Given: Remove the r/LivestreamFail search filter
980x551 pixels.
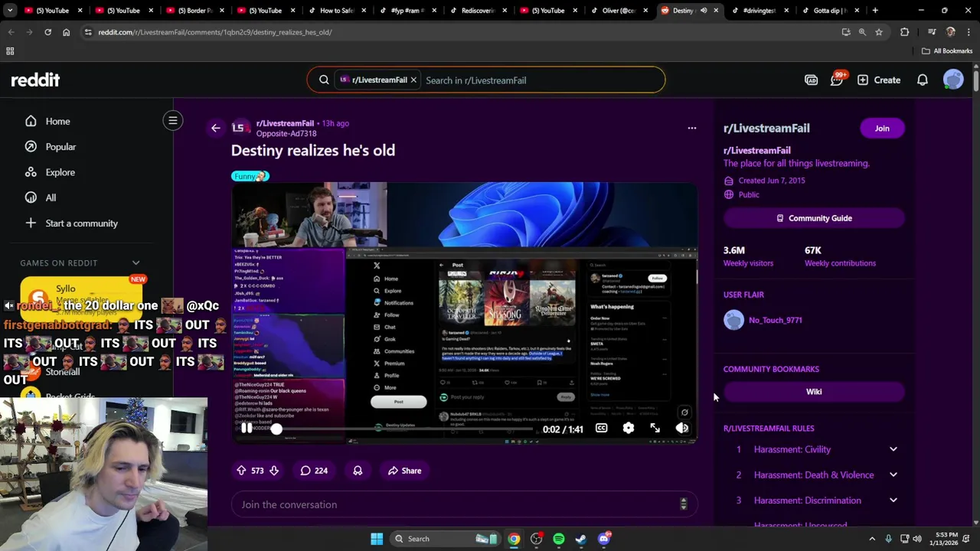Looking at the screenshot, I should [x=413, y=80].
